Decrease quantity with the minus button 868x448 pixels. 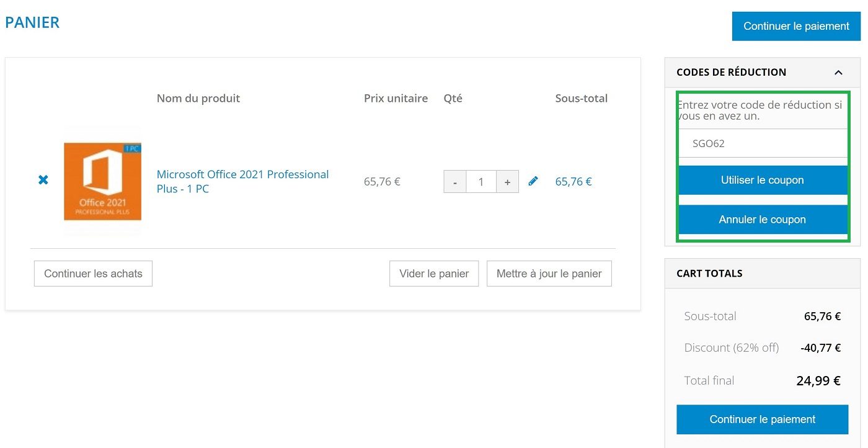(x=455, y=182)
